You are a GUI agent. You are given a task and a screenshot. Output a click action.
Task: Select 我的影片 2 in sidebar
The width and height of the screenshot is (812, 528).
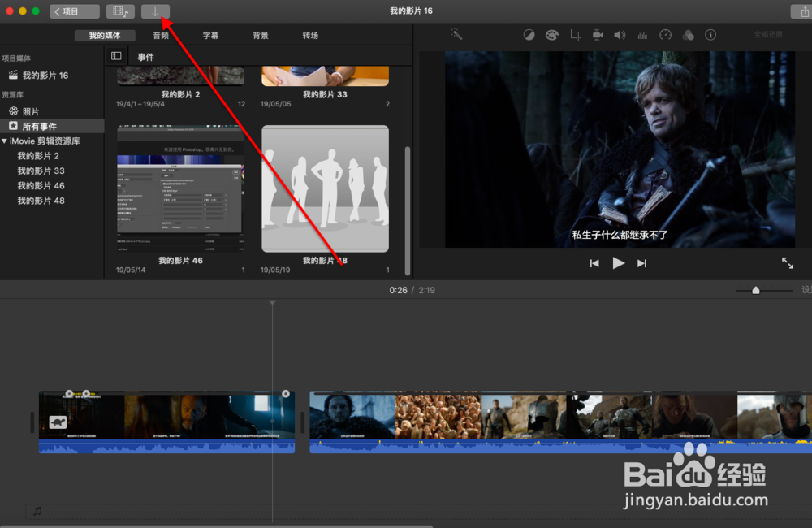click(38, 156)
